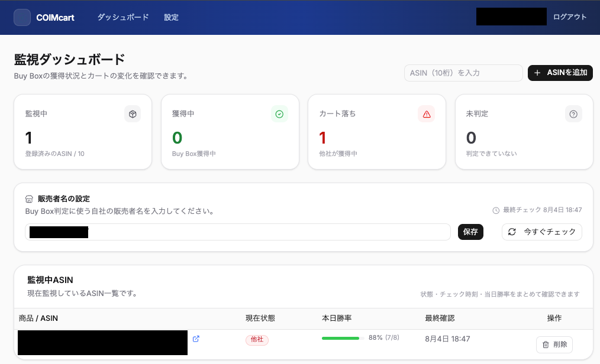Screen dimensions: 600x364
Task: Click the 監視中ASIN section heading
Action: (x=50, y=280)
